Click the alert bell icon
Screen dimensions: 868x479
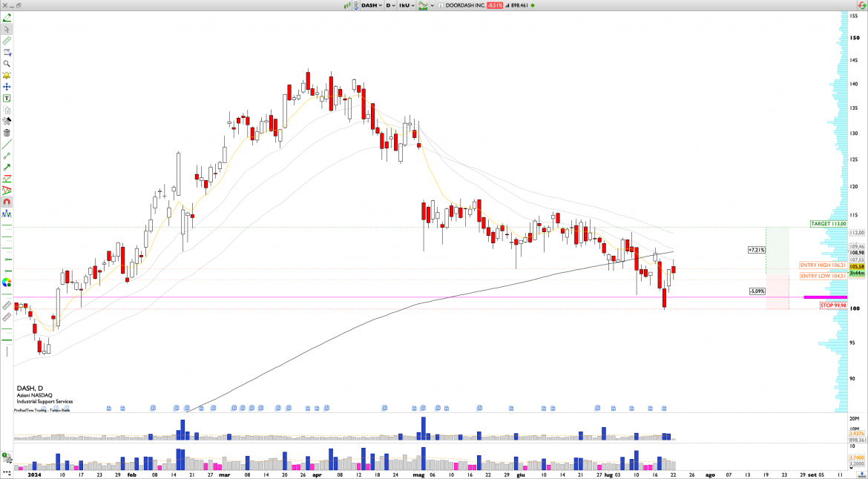(7, 75)
